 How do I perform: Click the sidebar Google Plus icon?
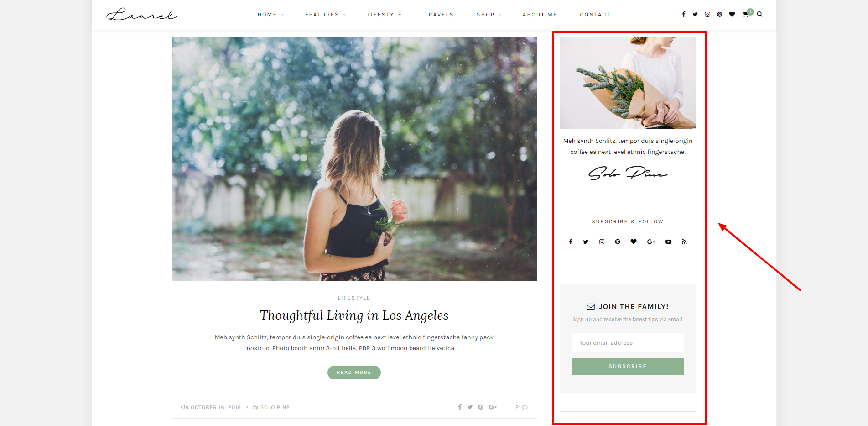point(651,242)
